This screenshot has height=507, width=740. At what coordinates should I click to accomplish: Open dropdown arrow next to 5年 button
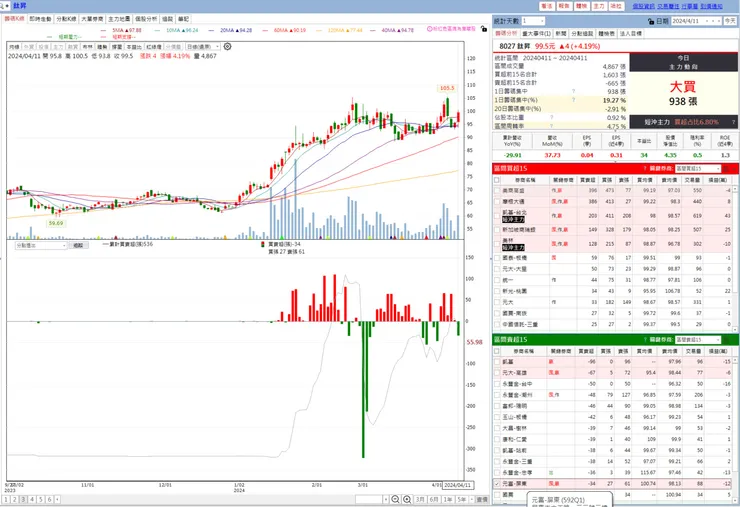click(471, 499)
